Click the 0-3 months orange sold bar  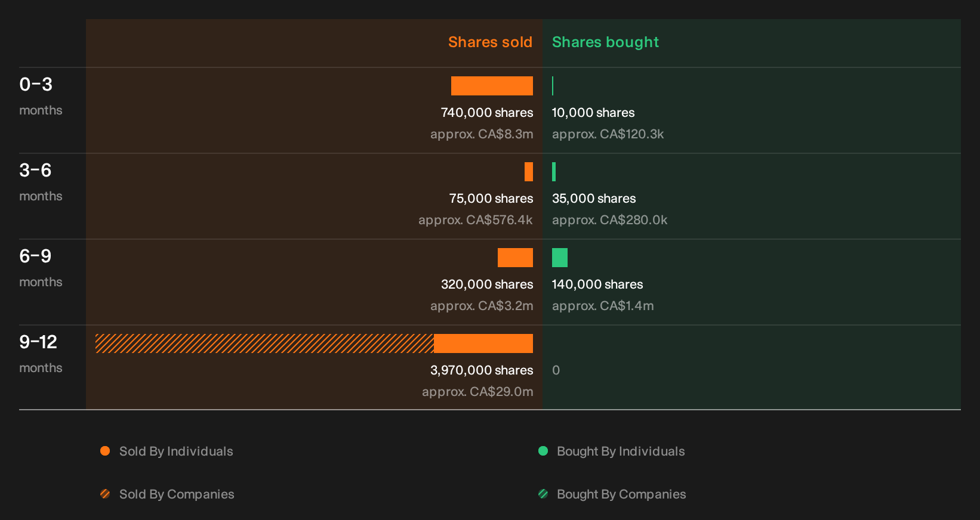click(492, 86)
